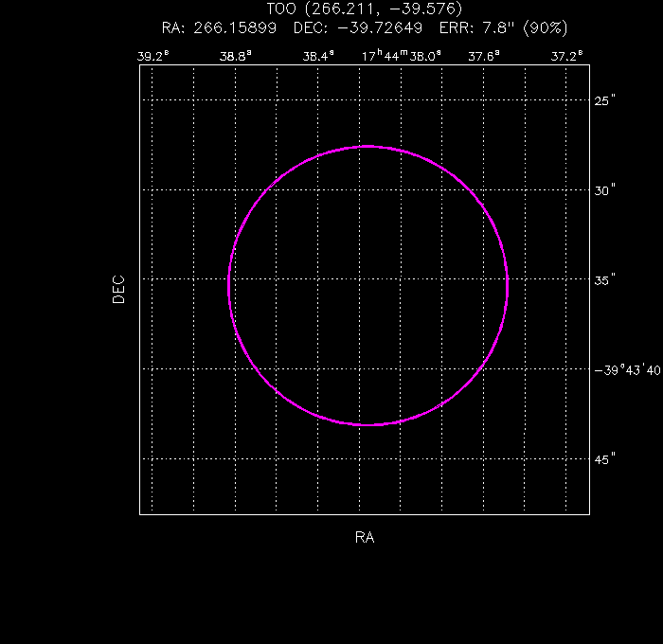Image resolution: width=663 pixels, height=644 pixels.
Task: Click the 17h44m38.0s RA tick label
Action: [402, 56]
